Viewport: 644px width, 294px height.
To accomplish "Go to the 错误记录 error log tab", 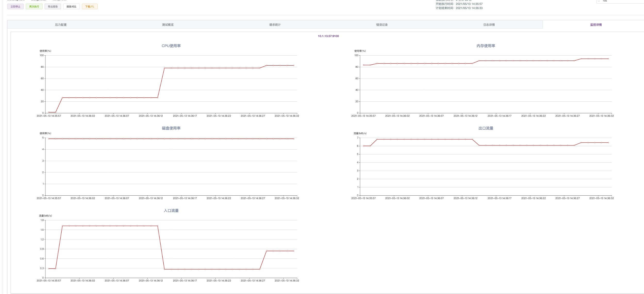I will [x=382, y=25].
